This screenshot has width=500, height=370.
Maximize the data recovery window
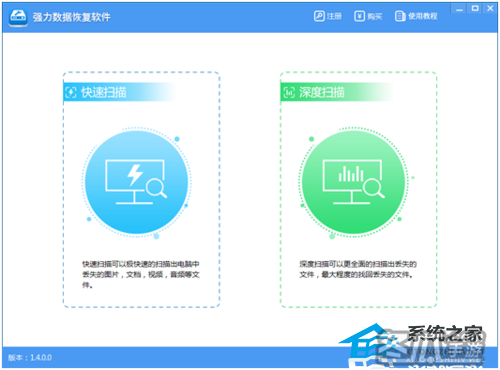point(475,9)
